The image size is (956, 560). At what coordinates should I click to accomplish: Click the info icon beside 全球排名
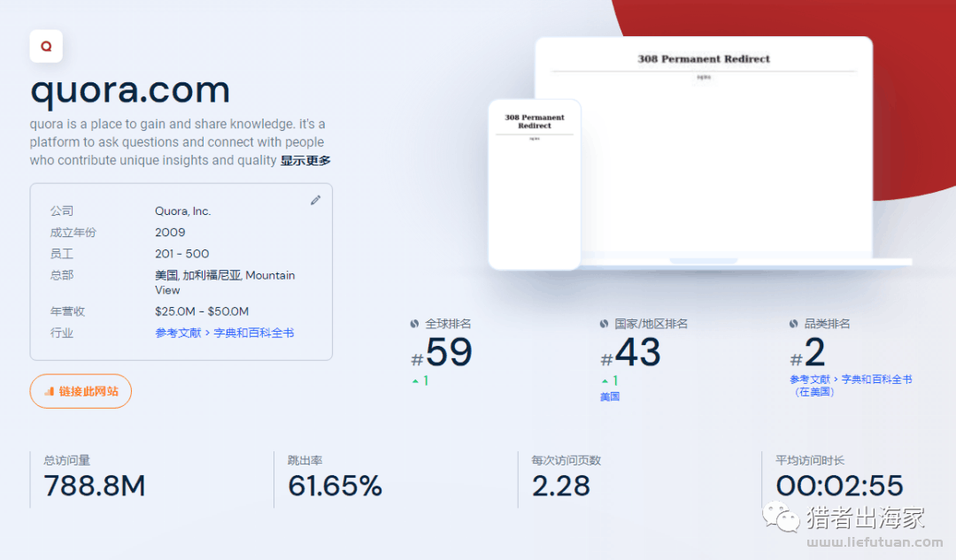pos(414,324)
